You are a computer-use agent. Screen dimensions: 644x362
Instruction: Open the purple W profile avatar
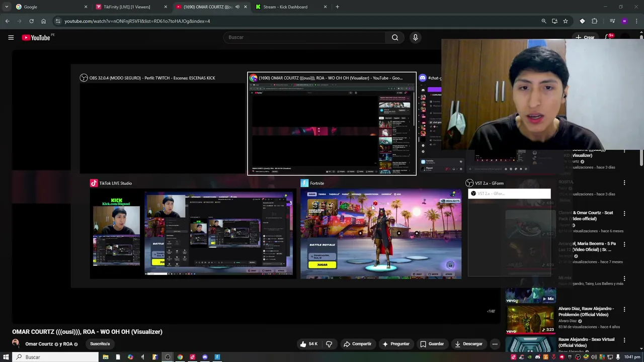click(x=624, y=21)
